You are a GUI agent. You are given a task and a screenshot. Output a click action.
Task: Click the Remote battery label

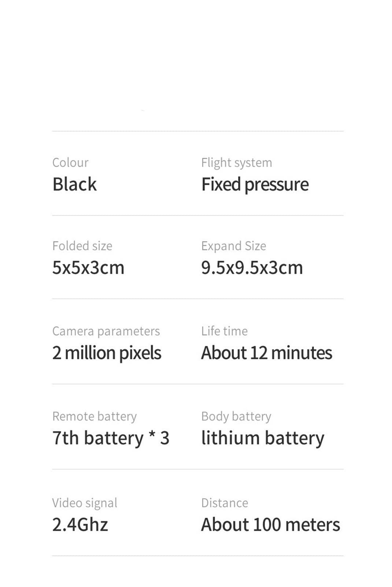point(95,417)
